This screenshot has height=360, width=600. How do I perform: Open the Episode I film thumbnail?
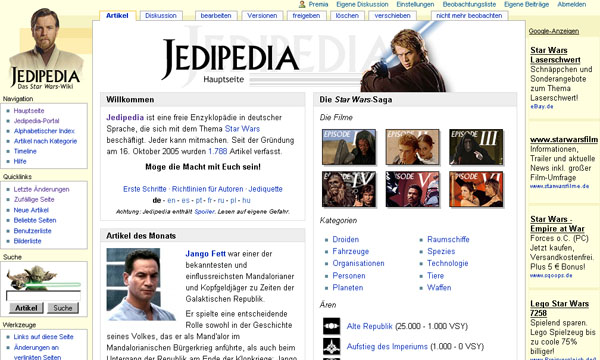349,147
